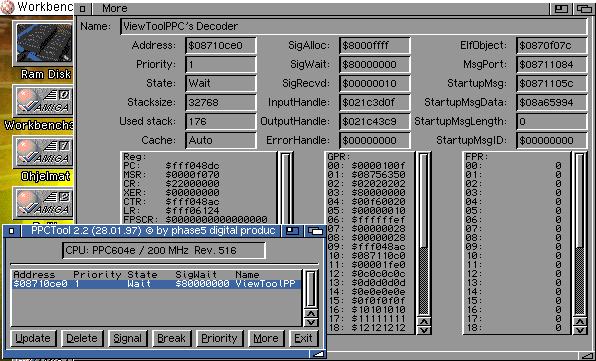Click the Priority button
Screen dimensions: 596x361
tap(219, 338)
